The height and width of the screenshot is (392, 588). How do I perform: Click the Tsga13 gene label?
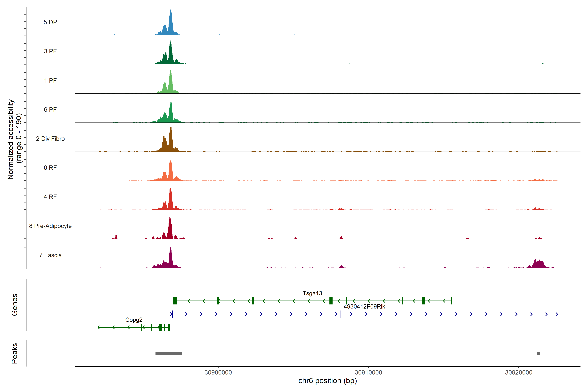(x=312, y=293)
